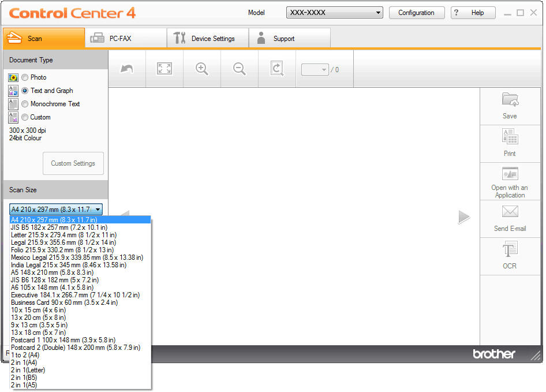546x392 pixels.
Task: Choose Folio 215.9 x 330.2 mm option
Action: click(80, 250)
